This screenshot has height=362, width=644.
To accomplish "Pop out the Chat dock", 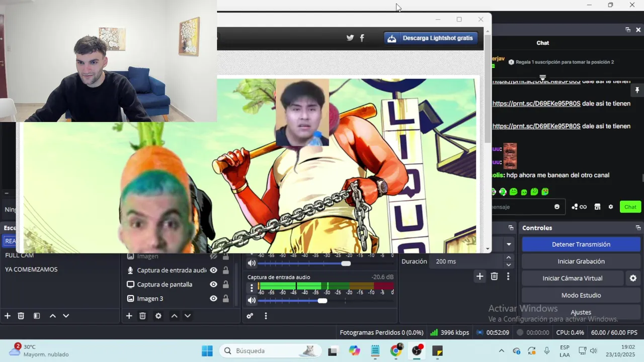I will tap(628, 30).
